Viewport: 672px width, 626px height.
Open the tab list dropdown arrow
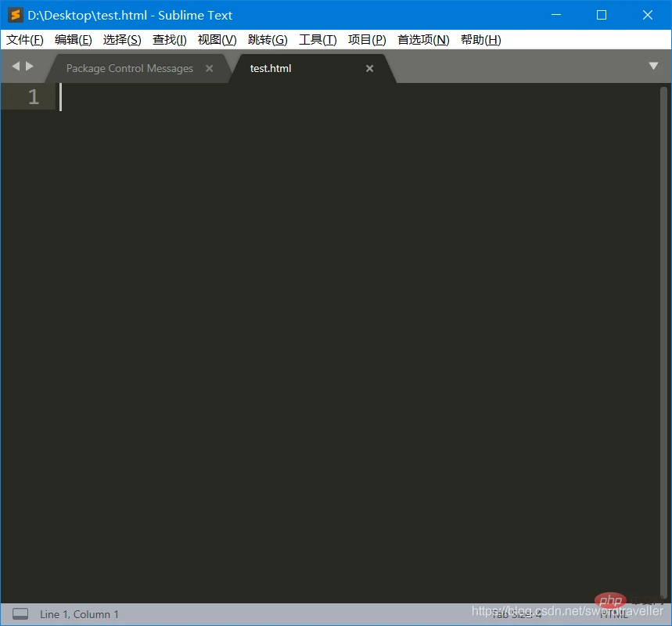[x=653, y=66]
